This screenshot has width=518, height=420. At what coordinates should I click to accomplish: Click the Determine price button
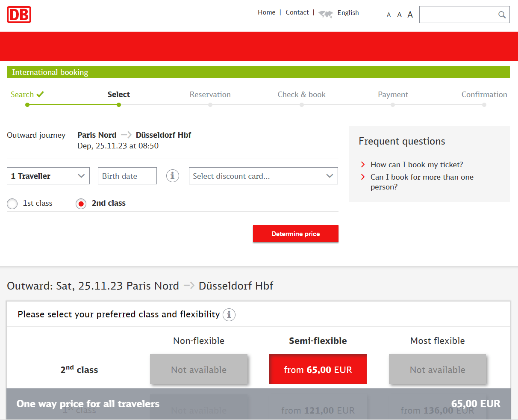(x=296, y=234)
